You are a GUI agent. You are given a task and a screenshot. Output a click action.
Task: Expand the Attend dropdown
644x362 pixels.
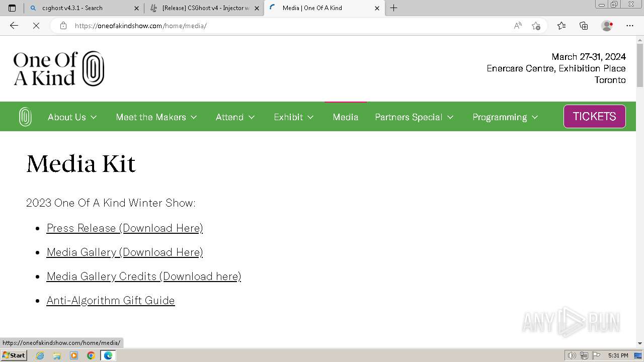[x=235, y=117]
